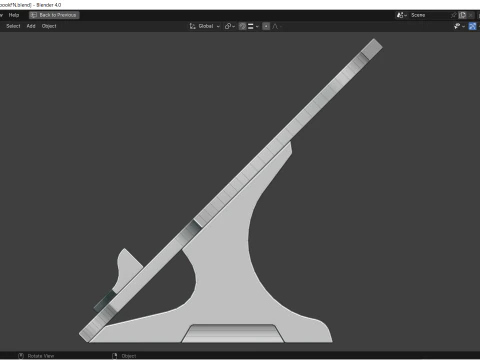Toggle proportional editing
Image resolution: width=480 pixels, height=360 pixels.
pos(266,26)
